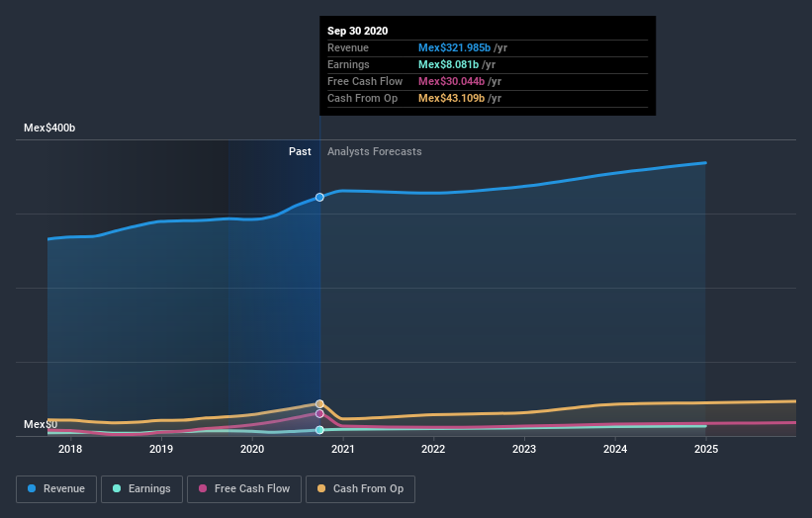Click the Mex$43.109b cash from op value
Image resolution: width=812 pixels, height=518 pixels.
[452, 98]
